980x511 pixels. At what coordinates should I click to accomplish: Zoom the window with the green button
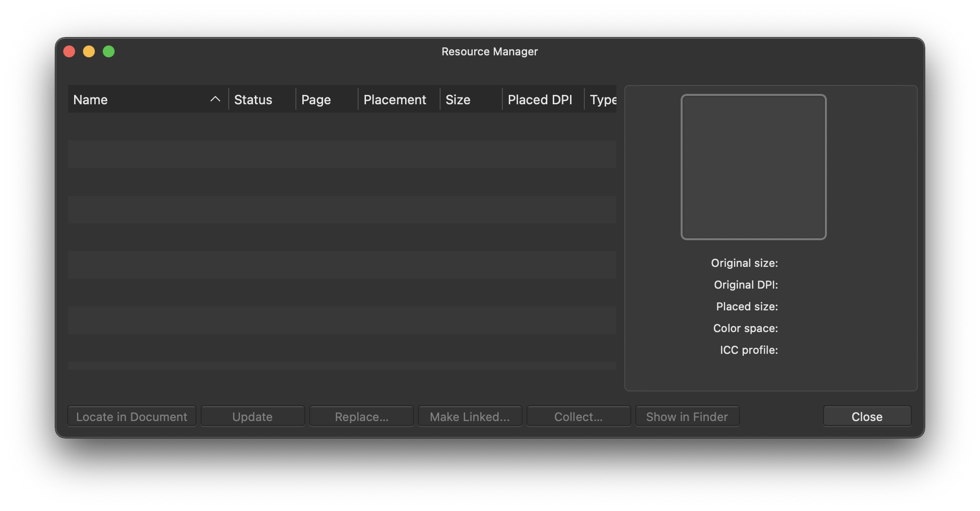pos(109,51)
